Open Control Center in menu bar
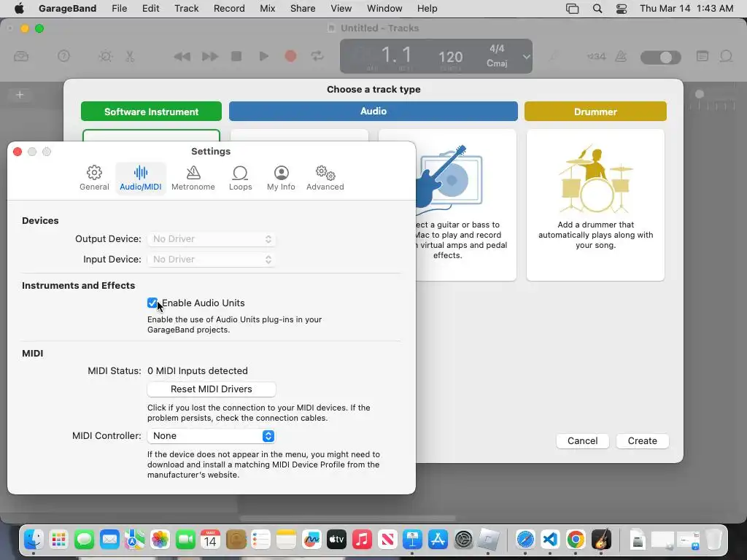This screenshot has width=747, height=560. [x=622, y=9]
